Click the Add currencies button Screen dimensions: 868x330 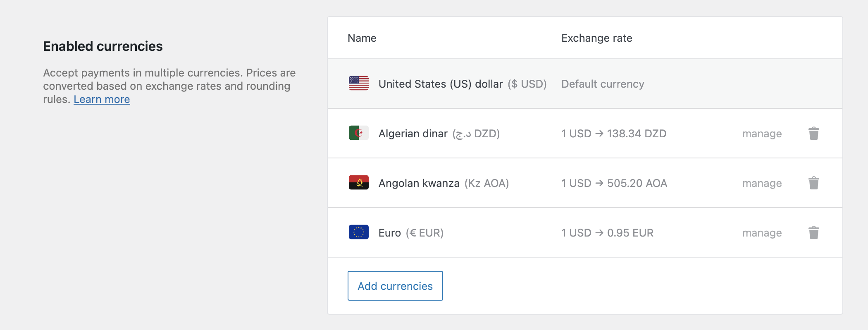395,286
